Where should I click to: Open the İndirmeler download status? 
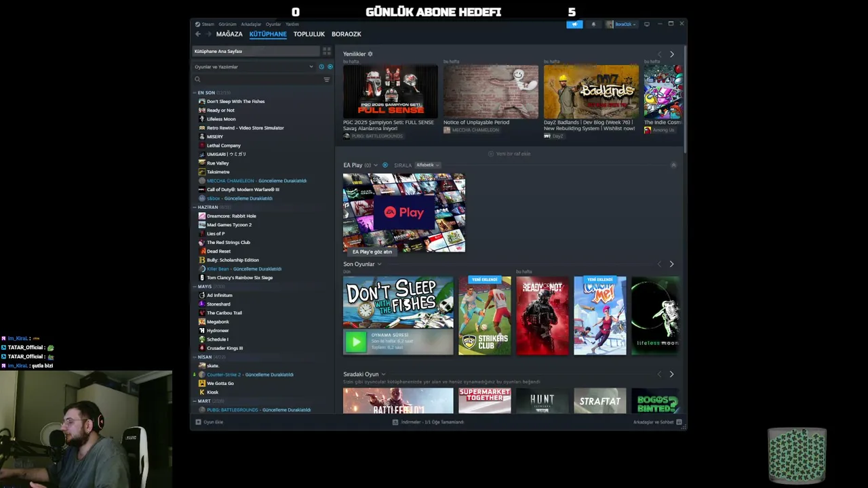point(428,422)
